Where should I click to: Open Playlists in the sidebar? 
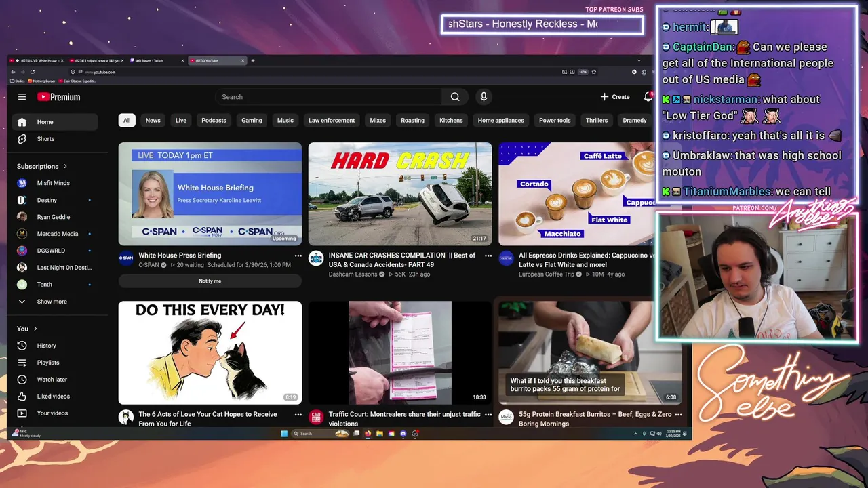[56, 363]
